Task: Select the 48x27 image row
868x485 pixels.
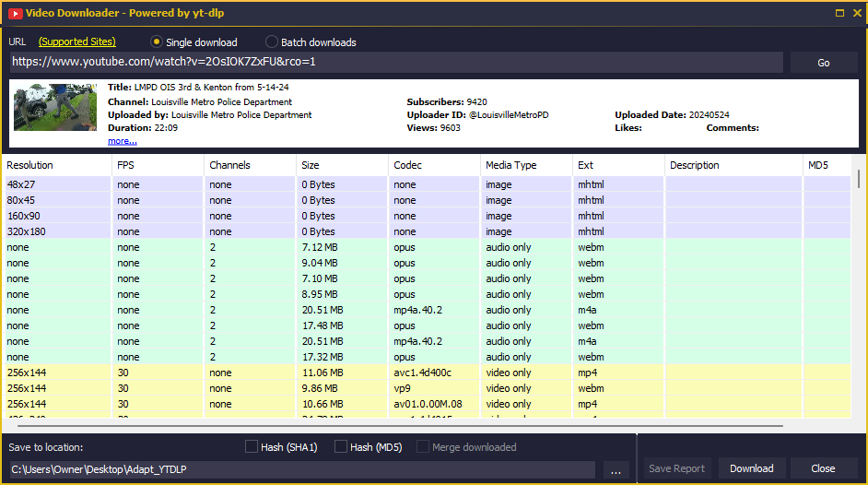Action: coord(427,184)
